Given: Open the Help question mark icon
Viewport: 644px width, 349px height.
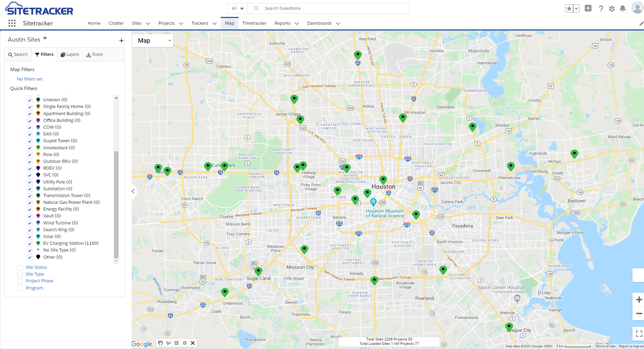Looking at the screenshot, I should point(601,8).
